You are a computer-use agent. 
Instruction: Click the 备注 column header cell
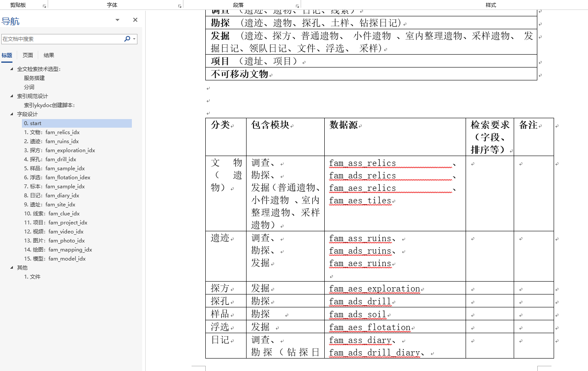pyautogui.click(x=534, y=137)
